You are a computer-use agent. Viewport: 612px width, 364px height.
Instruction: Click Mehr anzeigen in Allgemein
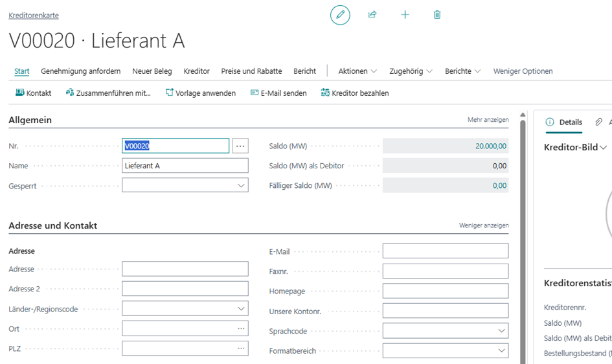click(x=488, y=120)
